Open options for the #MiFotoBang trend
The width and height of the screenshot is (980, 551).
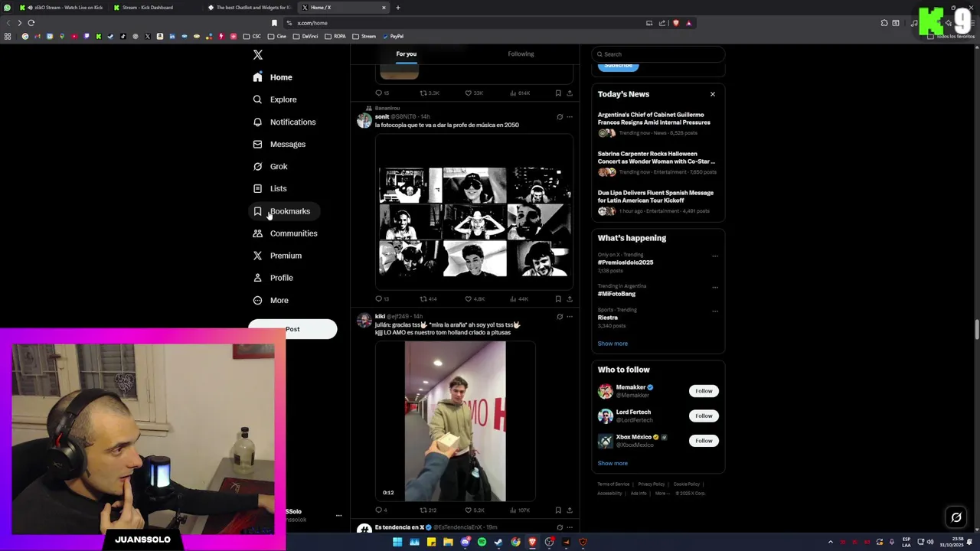tap(715, 288)
